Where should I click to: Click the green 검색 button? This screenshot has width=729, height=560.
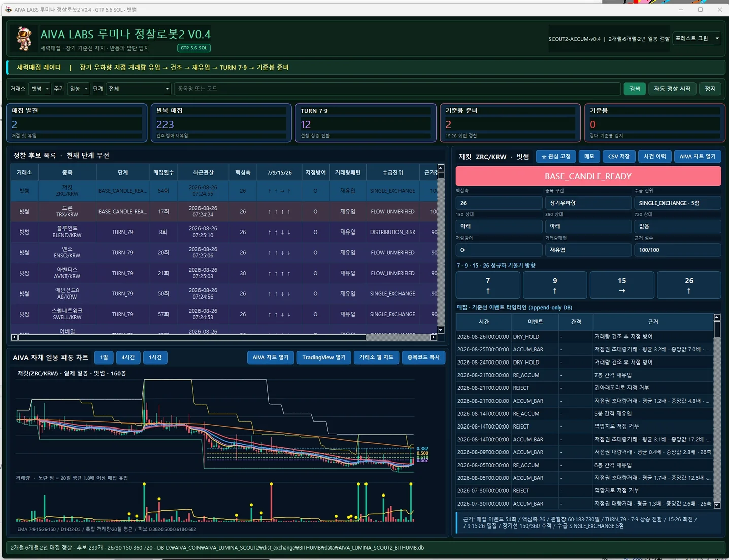point(635,89)
